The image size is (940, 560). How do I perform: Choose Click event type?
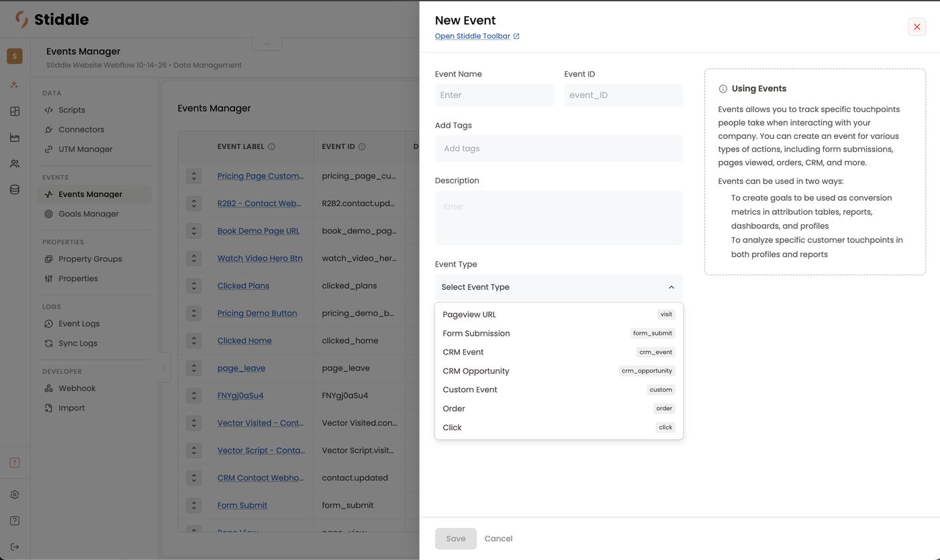pos(559,427)
